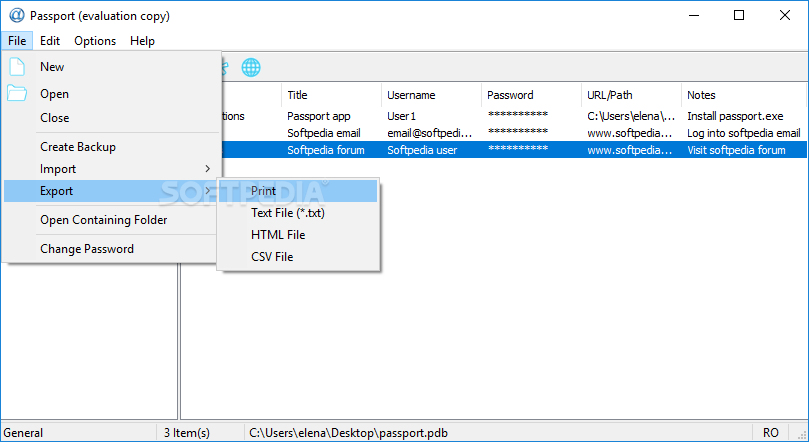Viewport: 809px width, 442px height.
Task: Click the URL cell in Softpedia forum row
Action: [630, 150]
